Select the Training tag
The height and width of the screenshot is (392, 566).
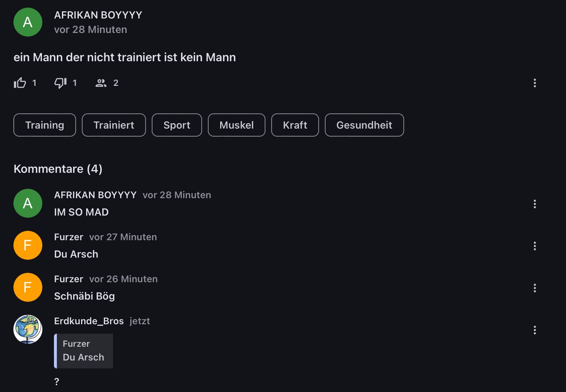45,125
